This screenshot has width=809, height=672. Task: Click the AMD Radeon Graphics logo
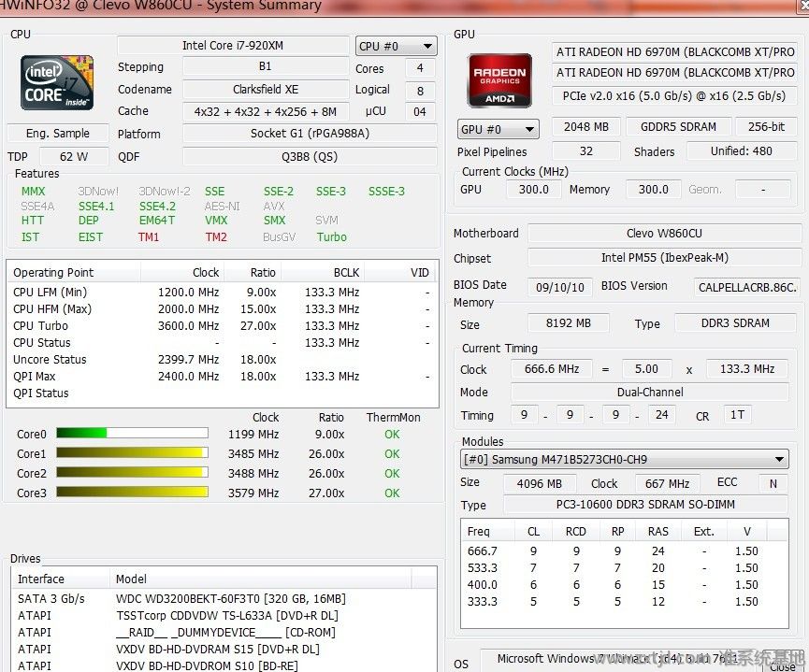pos(499,80)
